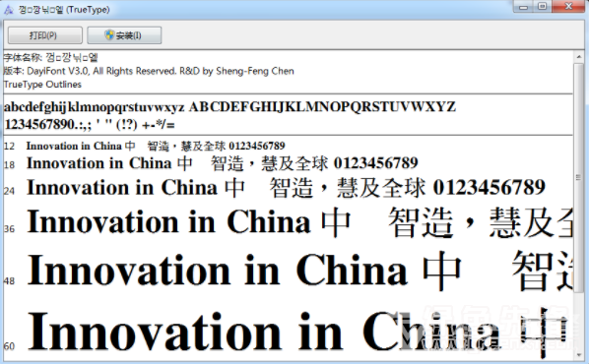Viewport: 589px width, 364px height.
Task: Minimize the font viewer window
Action: tap(524, 6)
